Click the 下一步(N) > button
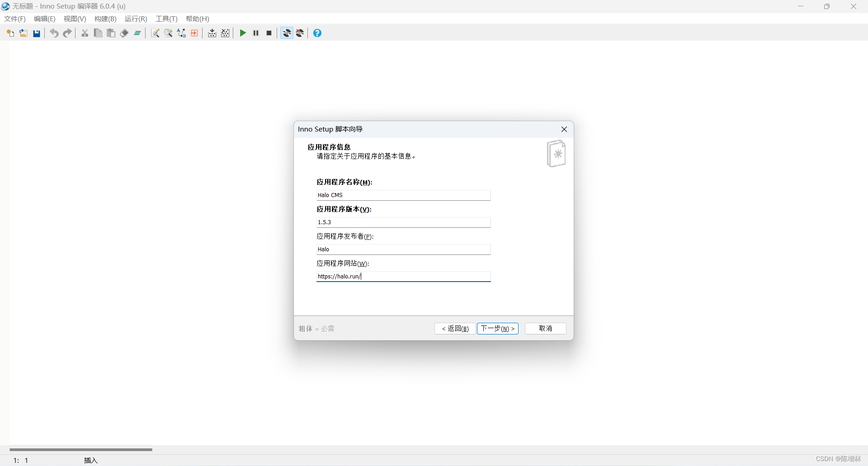The height and width of the screenshot is (466, 868). click(x=498, y=329)
